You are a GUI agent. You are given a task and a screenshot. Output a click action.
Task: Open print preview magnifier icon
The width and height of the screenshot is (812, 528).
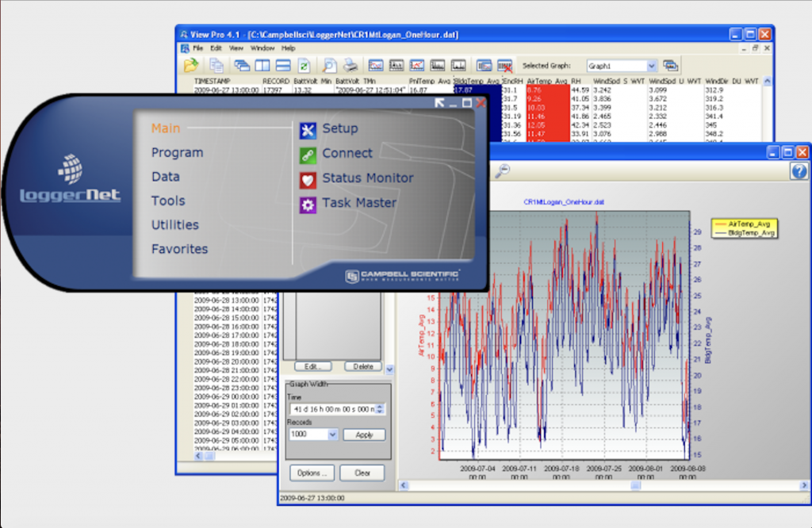tap(329, 65)
